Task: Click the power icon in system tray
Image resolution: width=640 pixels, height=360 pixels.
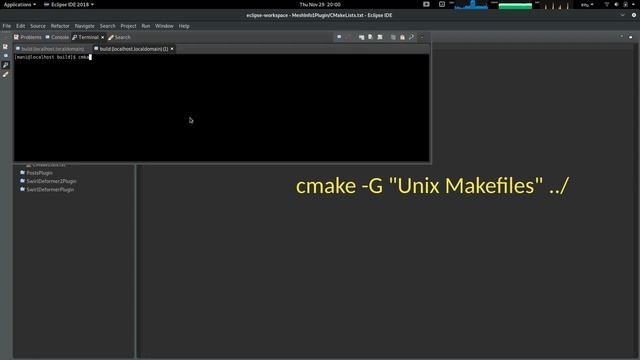Action: 626,4
